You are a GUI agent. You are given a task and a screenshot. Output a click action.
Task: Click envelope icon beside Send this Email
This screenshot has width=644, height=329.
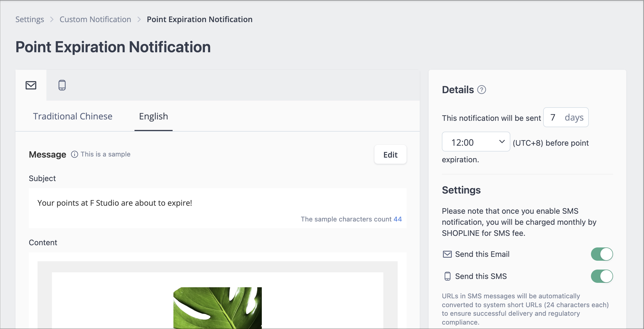pyautogui.click(x=447, y=254)
